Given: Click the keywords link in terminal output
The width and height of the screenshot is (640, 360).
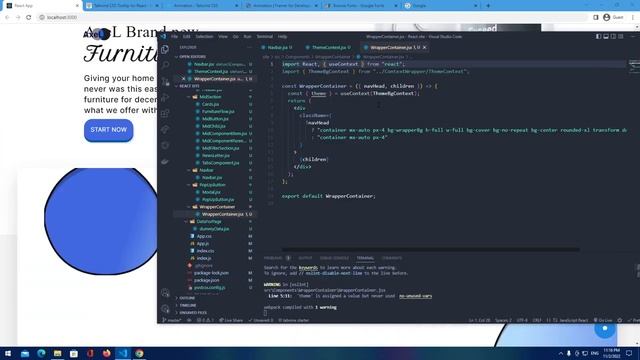Looking at the screenshot, I should pos(308,268).
